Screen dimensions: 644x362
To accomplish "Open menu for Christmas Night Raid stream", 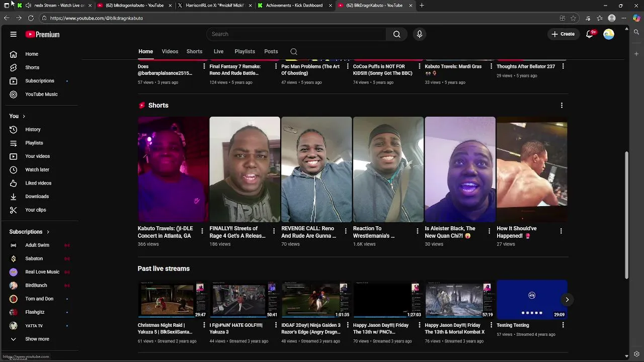I will (x=204, y=325).
